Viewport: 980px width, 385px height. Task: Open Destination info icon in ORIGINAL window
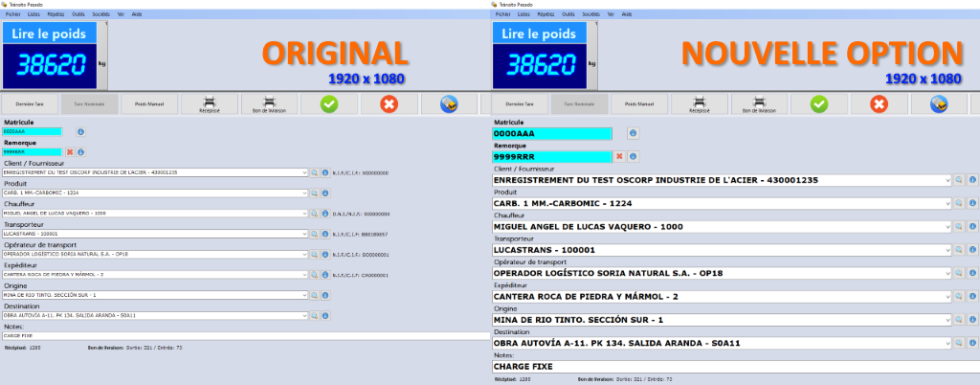[325, 316]
